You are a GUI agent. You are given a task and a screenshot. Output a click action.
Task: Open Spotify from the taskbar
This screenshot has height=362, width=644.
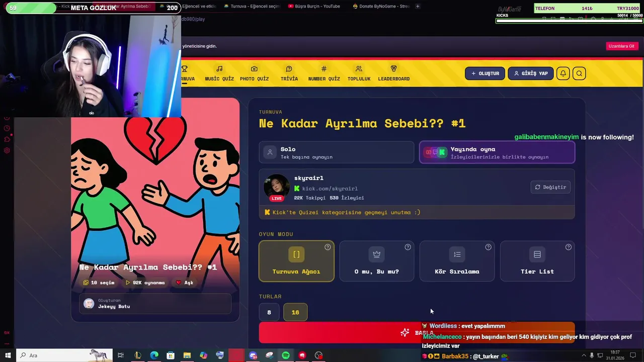coord(286,355)
